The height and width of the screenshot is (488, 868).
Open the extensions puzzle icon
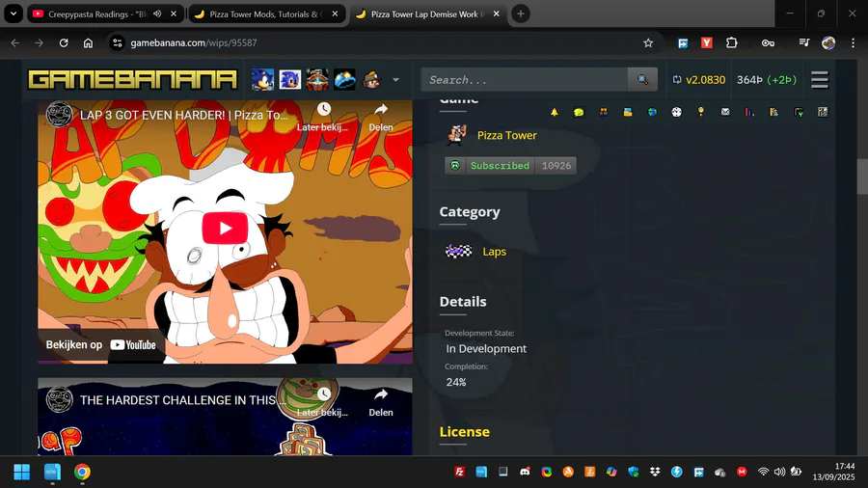(731, 42)
